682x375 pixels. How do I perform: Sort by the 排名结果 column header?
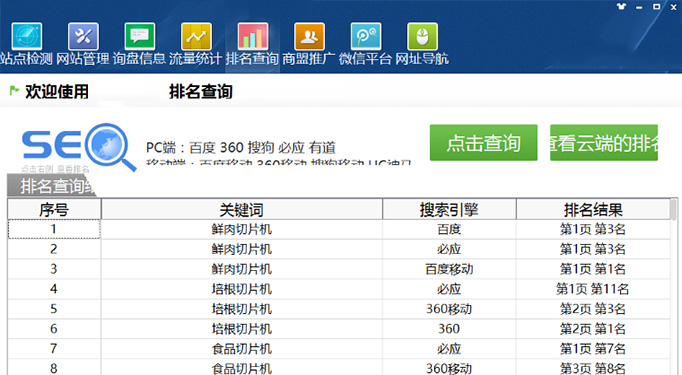point(593,210)
